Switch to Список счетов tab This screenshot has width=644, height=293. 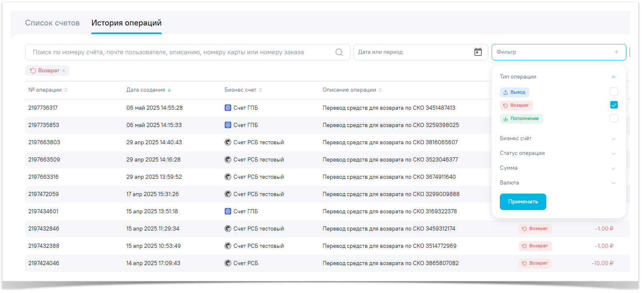pyautogui.click(x=52, y=23)
